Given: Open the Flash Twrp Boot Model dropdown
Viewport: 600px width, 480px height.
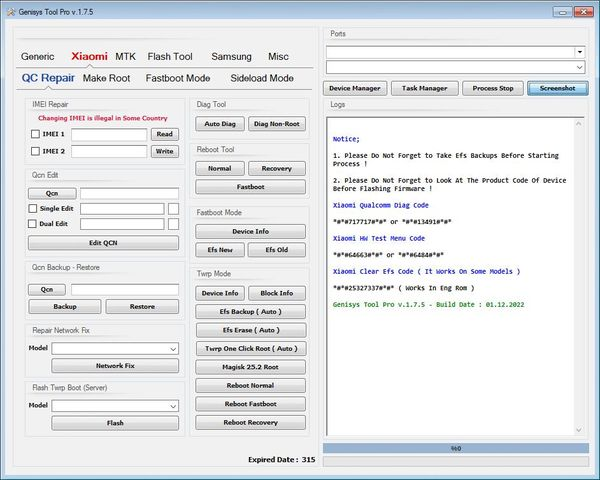Looking at the screenshot, I should (173, 406).
